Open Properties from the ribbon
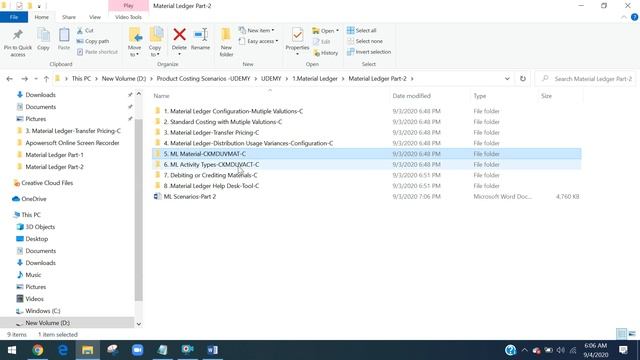The image size is (640, 360). click(297, 41)
